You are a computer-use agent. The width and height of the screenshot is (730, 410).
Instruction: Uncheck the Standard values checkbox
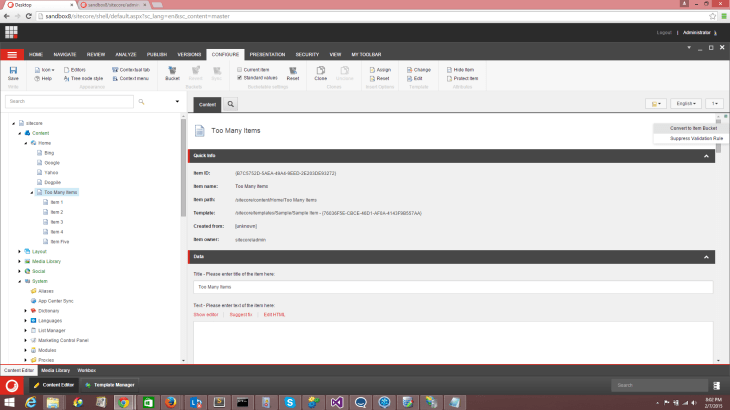pyautogui.click(x=239, y=78)
